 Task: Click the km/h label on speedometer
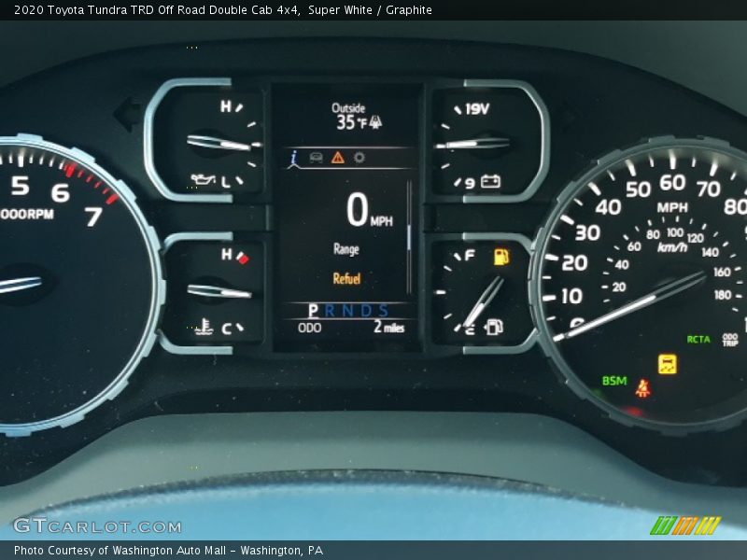(x=672, y=246)
